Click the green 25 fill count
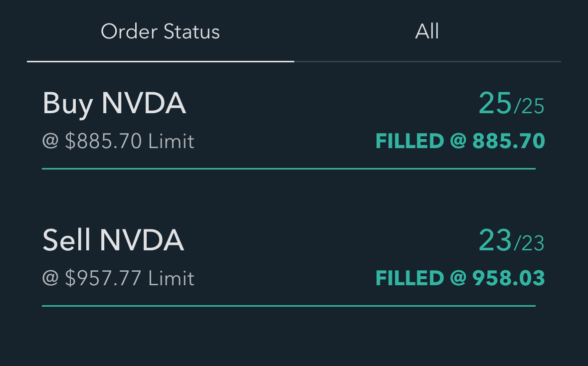This screenshot has width=588, height=366. 494,104
